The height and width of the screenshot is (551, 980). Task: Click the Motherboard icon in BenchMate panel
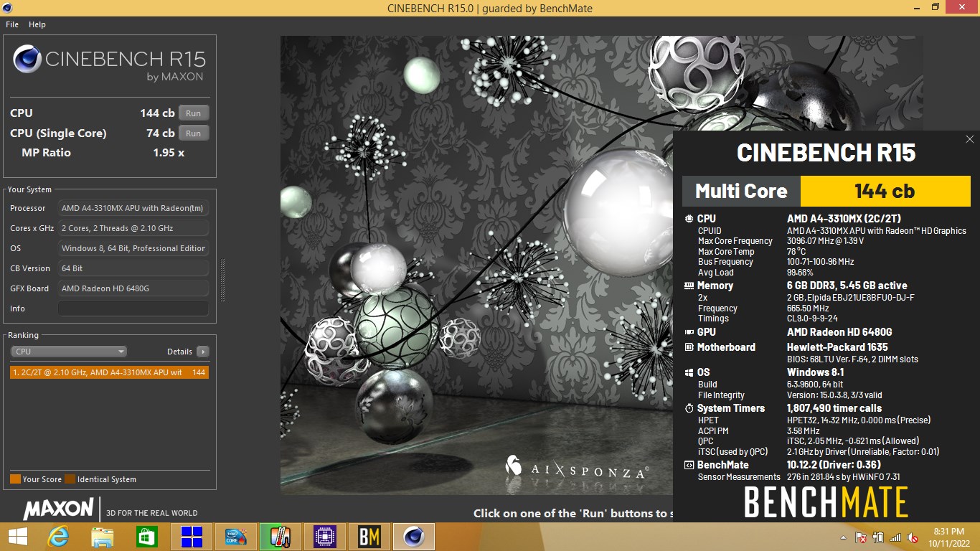click(x=689, y=347)
